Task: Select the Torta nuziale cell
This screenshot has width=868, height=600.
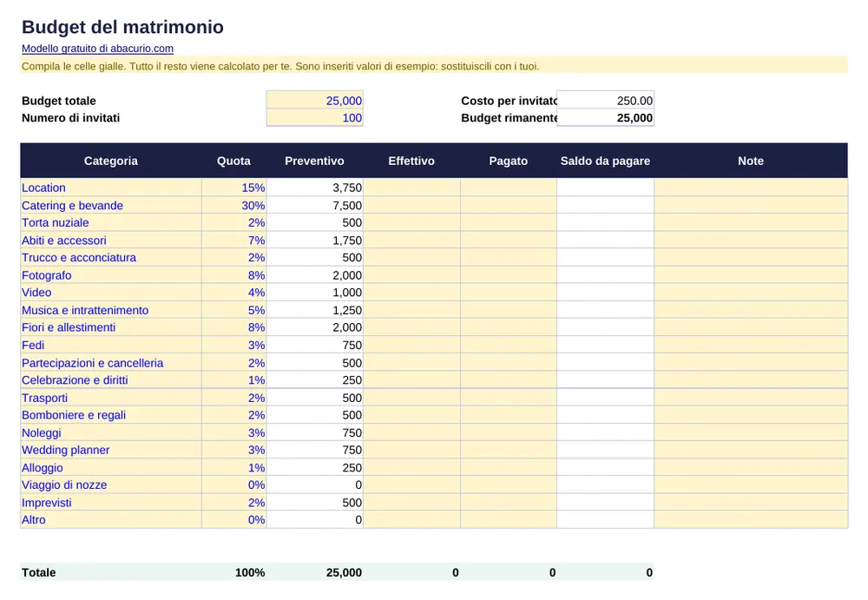Action: 111,222
